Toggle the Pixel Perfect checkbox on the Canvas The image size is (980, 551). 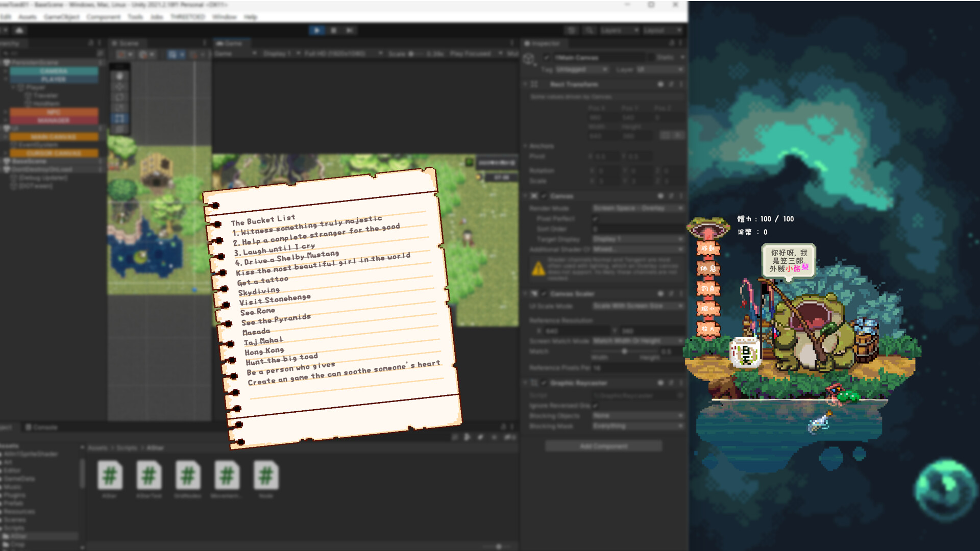[x=596, y=218]
